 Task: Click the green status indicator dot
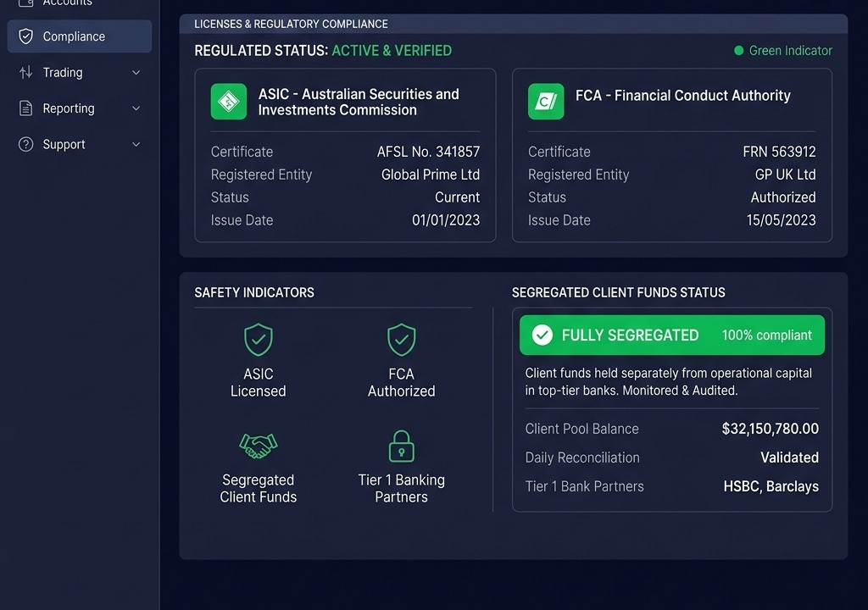pos(738,50)
